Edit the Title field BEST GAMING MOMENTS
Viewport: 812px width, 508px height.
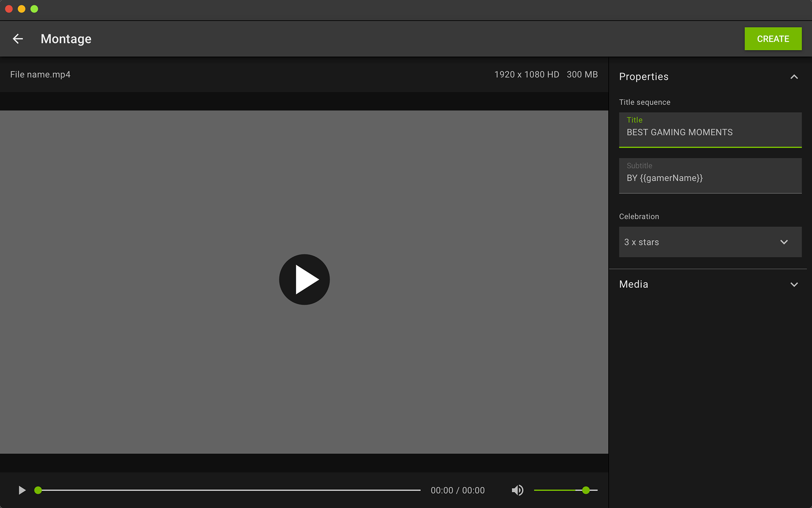(710, 130)
